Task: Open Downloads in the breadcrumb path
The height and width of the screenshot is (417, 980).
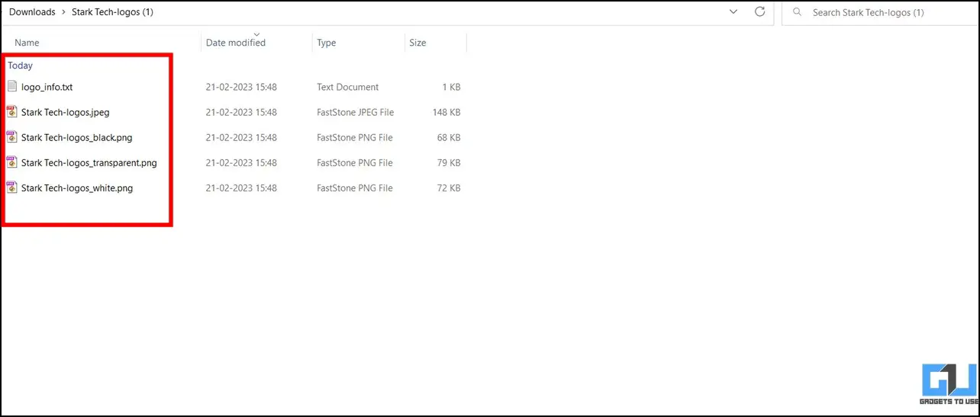Action: point(32,12)
